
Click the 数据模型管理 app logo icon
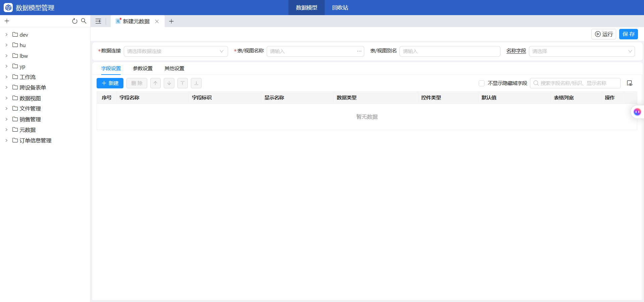coord(8,7)
